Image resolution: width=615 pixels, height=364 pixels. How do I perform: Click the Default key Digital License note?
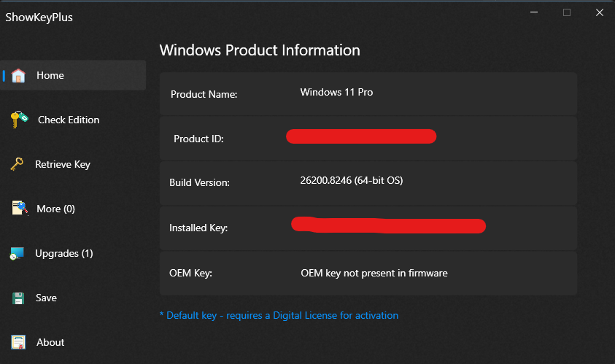pos(279,315)
